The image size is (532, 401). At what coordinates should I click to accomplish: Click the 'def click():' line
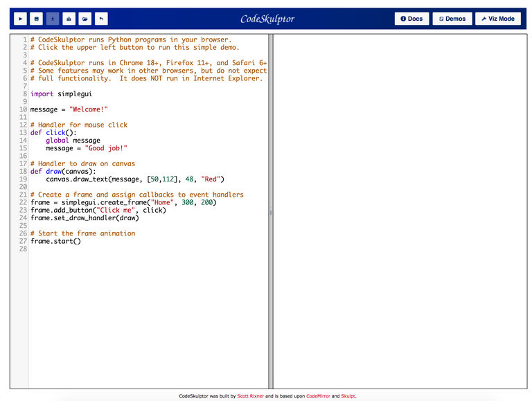53,133
